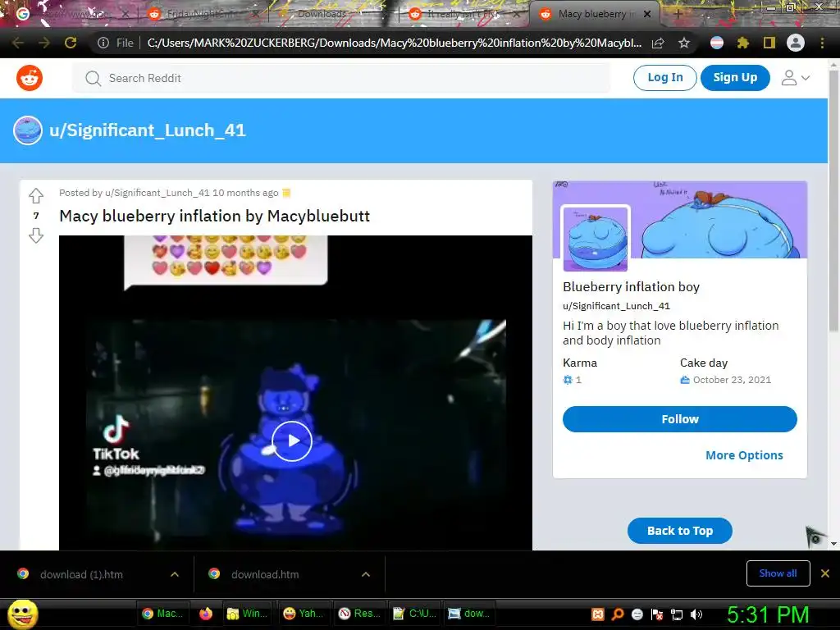The height and width of the screenshot is (630, 840).
Task: Expand options for download.htm
Action: (366, 574)
